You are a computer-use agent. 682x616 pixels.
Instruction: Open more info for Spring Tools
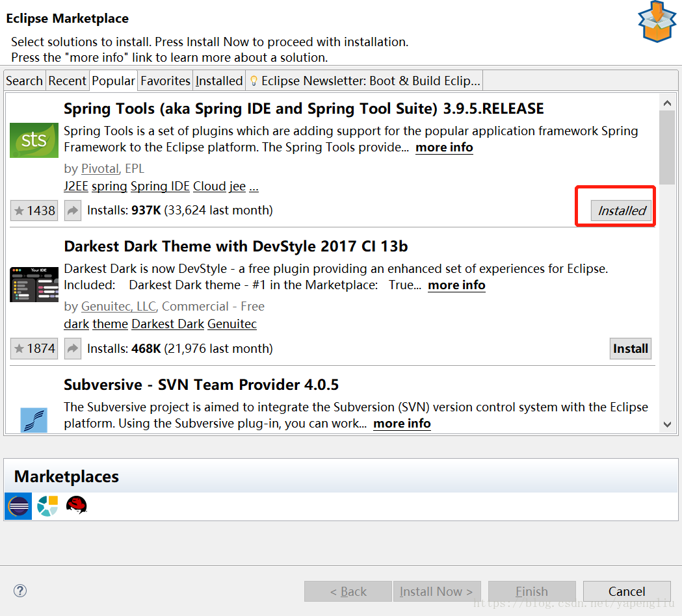pos(444,148)
